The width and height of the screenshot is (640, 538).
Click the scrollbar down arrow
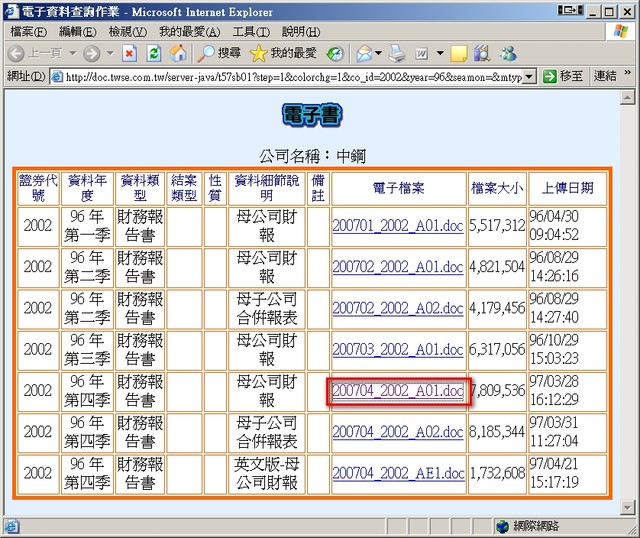627,507
